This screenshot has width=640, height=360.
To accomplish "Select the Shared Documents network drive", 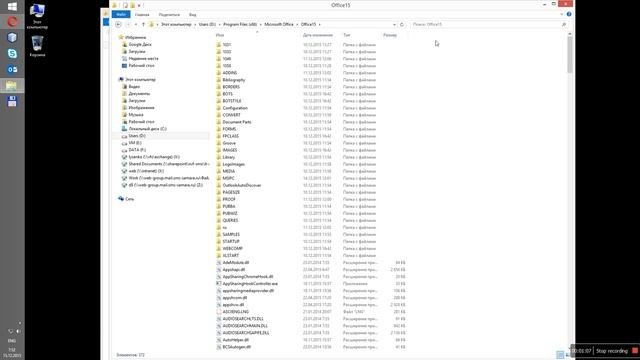I will click(x=169, y=164).
